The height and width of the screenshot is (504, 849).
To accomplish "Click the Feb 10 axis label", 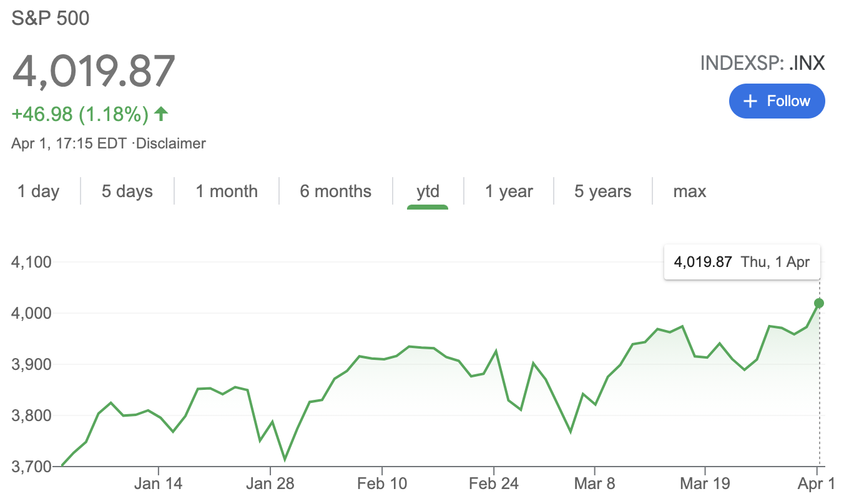I will pyautogui.click(x=381, y=484).
